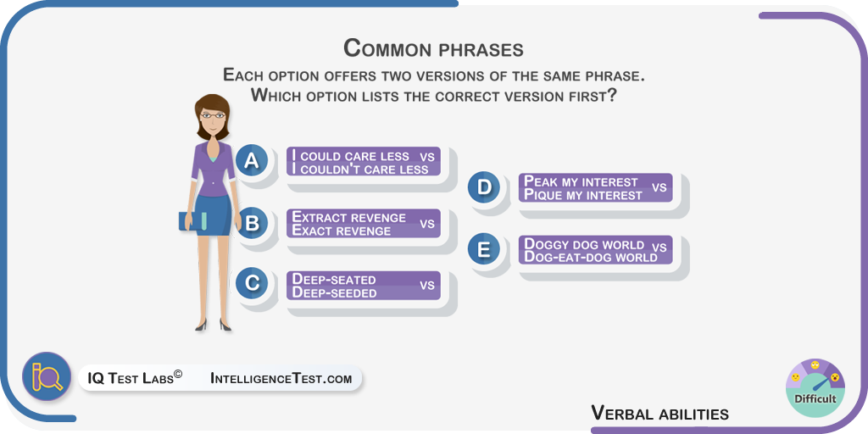Select answer circle A

[x=252, y=159]
